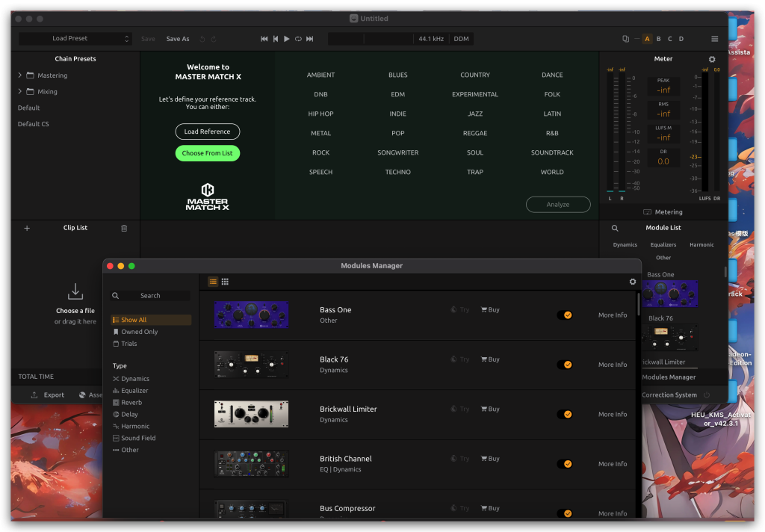Jump to the start of the track

tap(264, 39)
